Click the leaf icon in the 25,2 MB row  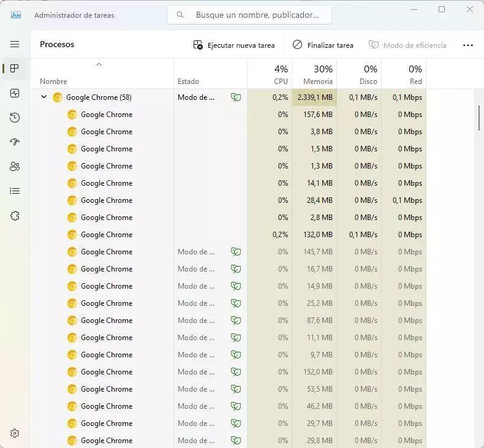click(236, 303)
